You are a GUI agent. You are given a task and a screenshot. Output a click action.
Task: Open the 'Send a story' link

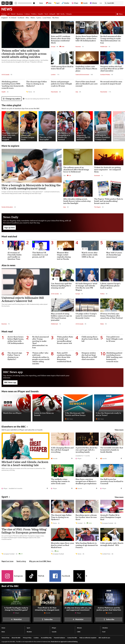(21, 561)
